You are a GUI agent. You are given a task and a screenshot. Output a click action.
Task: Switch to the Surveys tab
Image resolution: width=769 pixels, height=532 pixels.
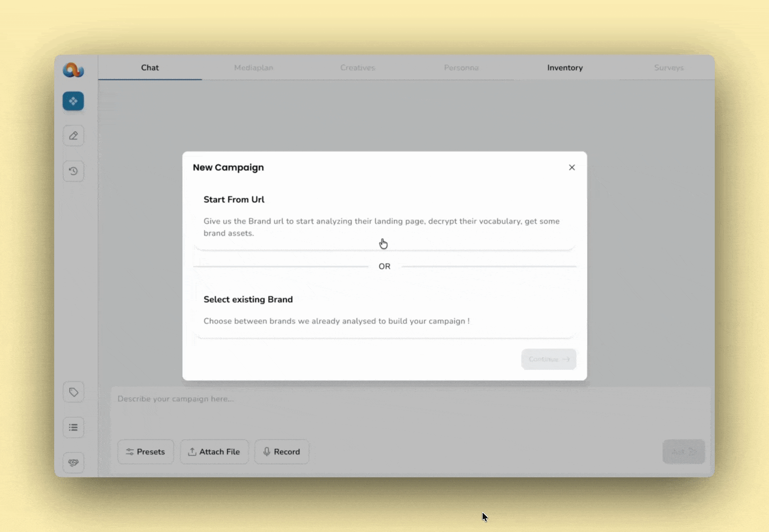[x=669, y=67]
